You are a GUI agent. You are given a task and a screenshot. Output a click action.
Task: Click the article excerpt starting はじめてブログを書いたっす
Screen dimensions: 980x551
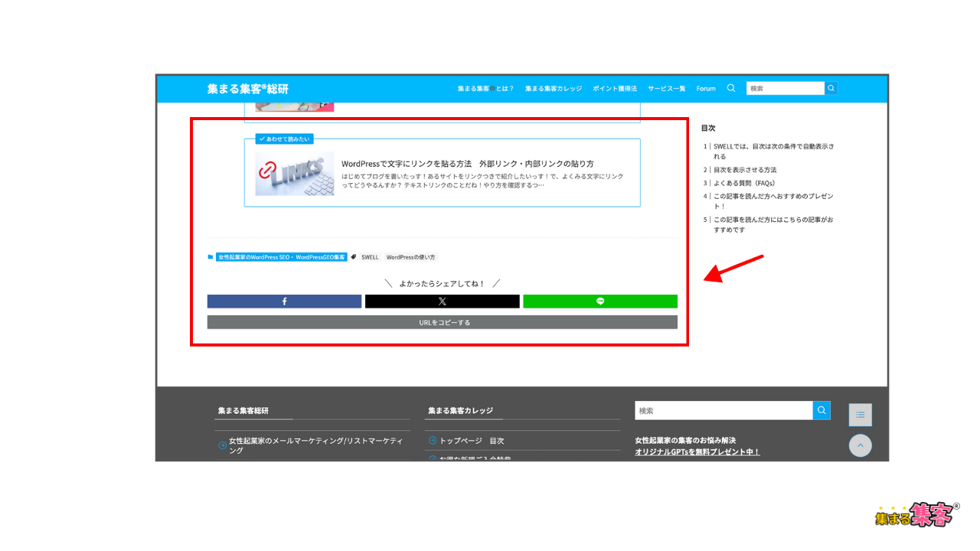[x=482, y=181]
